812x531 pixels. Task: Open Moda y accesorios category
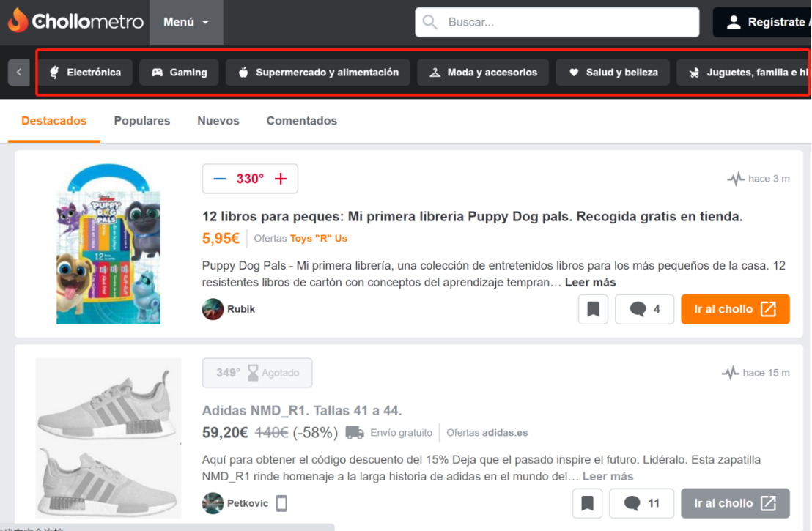click(x=483, y=73)
